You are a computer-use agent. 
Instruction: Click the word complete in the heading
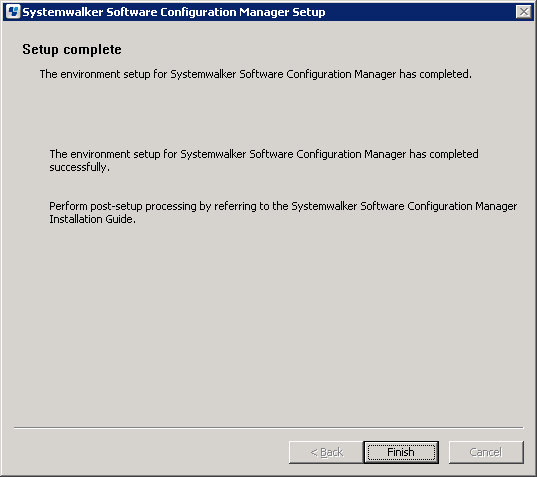[92, 49]
